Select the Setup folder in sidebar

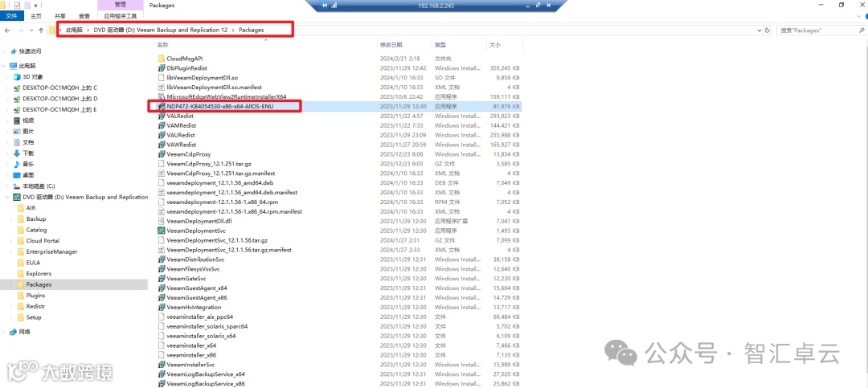(34, 317)
